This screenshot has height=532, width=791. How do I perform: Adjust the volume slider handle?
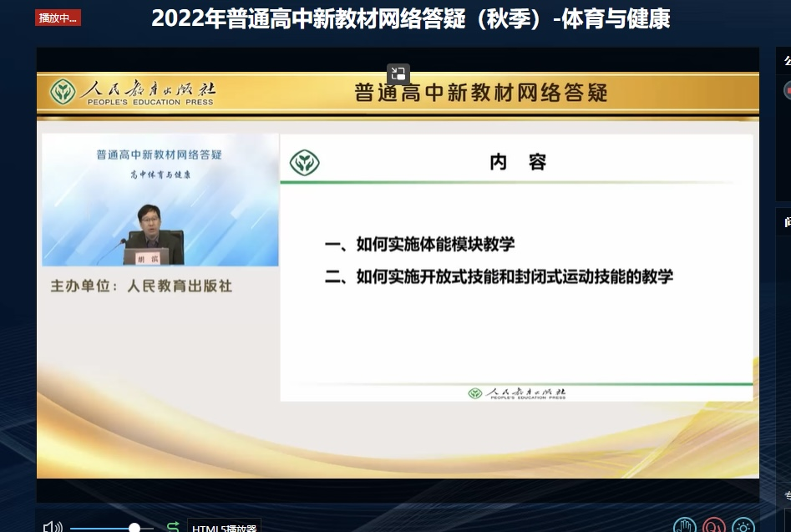click(x=134, y=528)
